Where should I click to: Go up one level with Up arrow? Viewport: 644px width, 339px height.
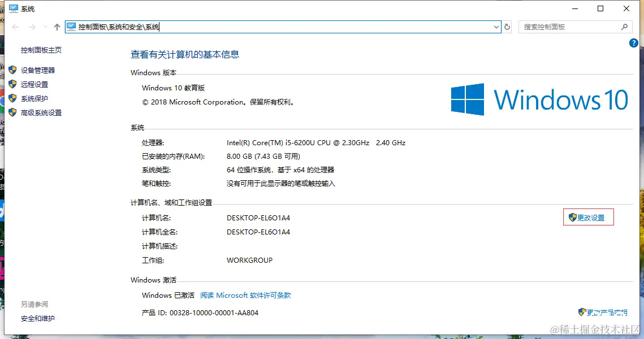click(x=57, y=27)
